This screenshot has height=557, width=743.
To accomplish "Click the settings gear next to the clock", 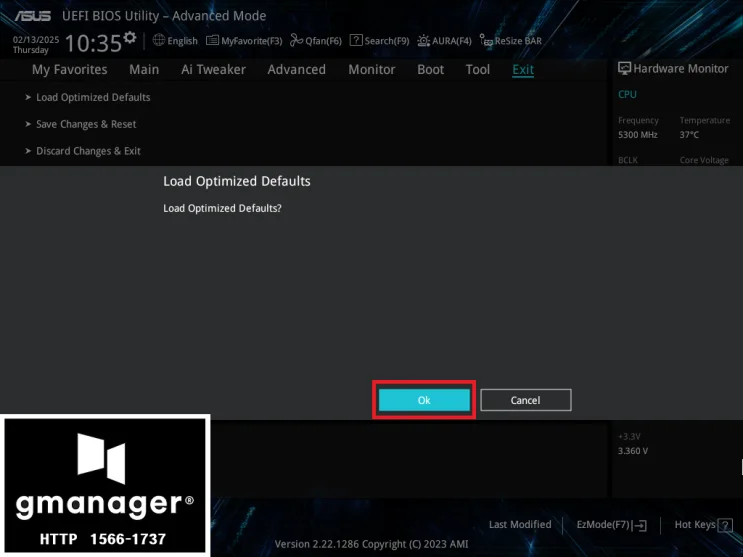I will pyautogui.click(x=130, y=37).
